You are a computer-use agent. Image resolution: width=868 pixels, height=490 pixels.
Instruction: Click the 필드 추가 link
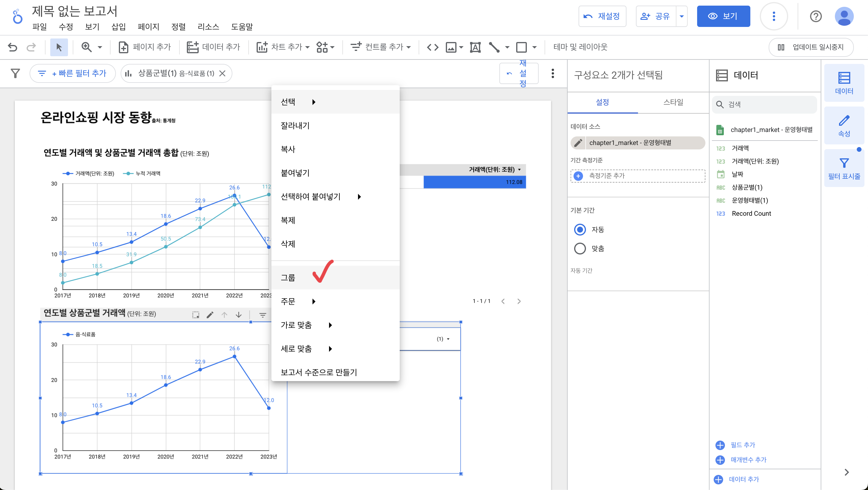tap(742, 445)
